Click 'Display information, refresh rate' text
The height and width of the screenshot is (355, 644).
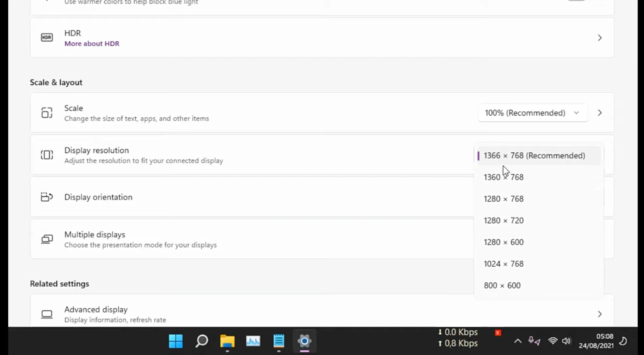point(115,320)
